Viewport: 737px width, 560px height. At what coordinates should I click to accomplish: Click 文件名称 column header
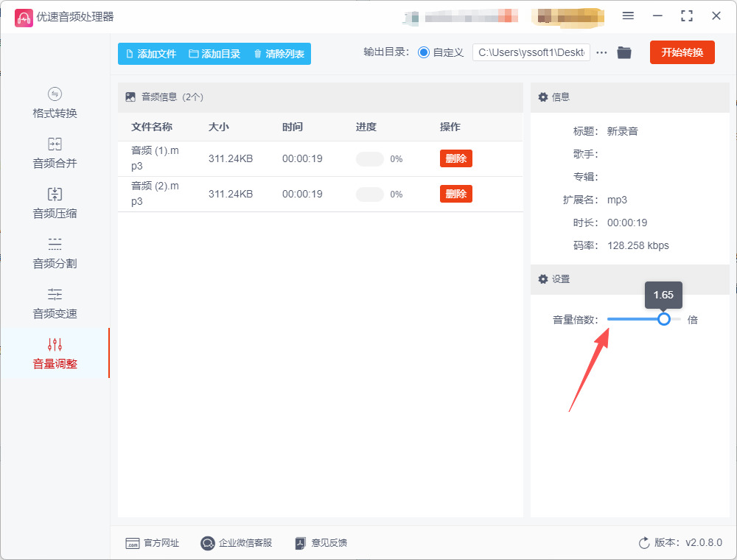click(151, 127)
